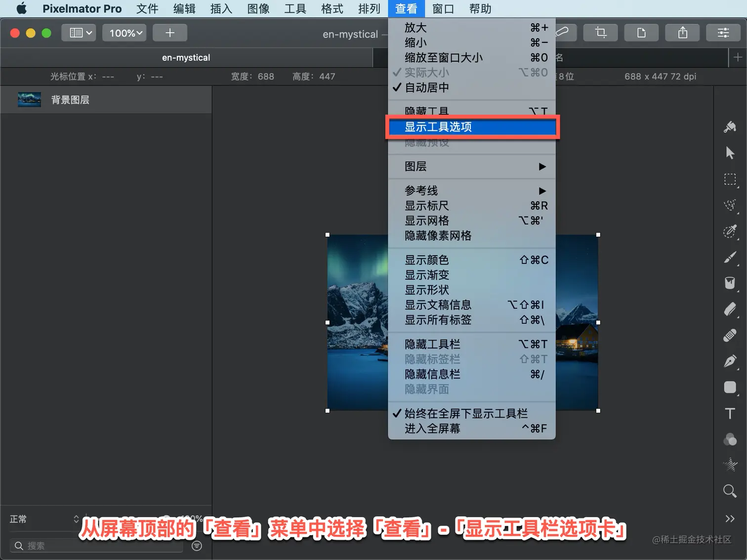Open the layer filter icon beside search

(x=197, y=546)
